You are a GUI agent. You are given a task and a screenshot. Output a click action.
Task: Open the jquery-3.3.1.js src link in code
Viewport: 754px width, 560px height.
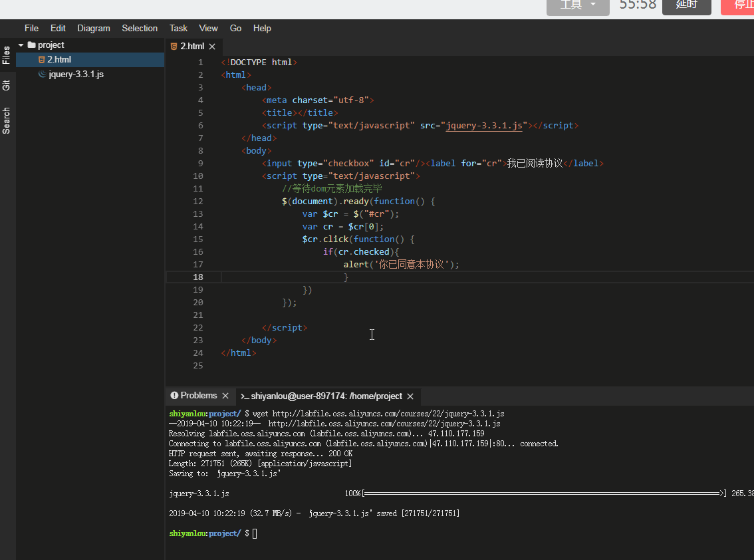484,126
